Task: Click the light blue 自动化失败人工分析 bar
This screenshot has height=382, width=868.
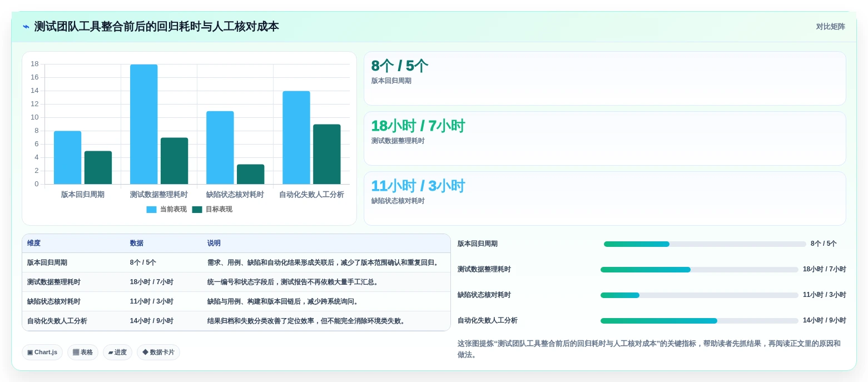Action: tap(296, 137)
